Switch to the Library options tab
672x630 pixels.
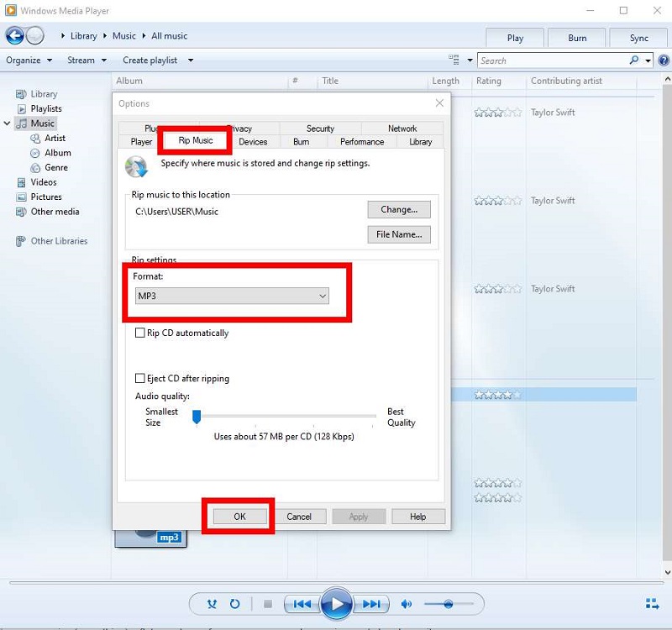(x=421, y=142)
